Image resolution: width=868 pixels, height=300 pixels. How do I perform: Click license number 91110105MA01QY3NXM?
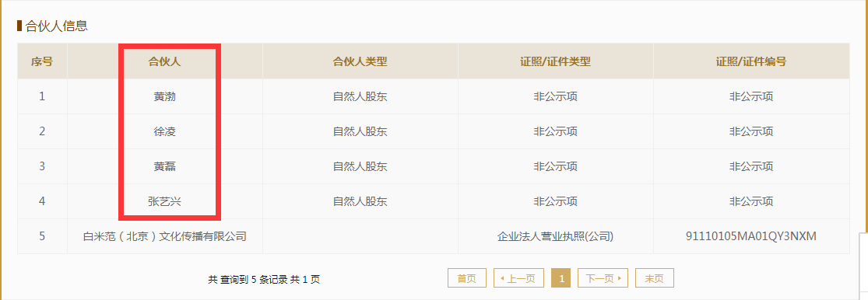[x=751, y=236]
